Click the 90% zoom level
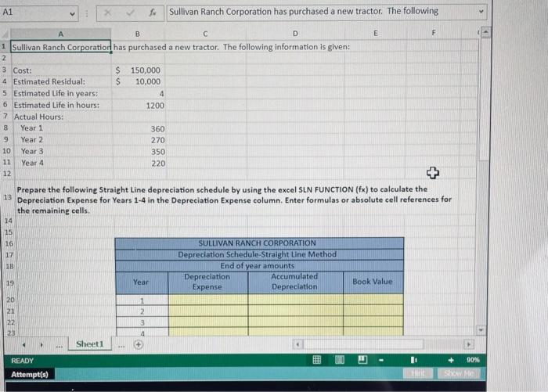The image size is (548, 392). click(x=473, y=360)
